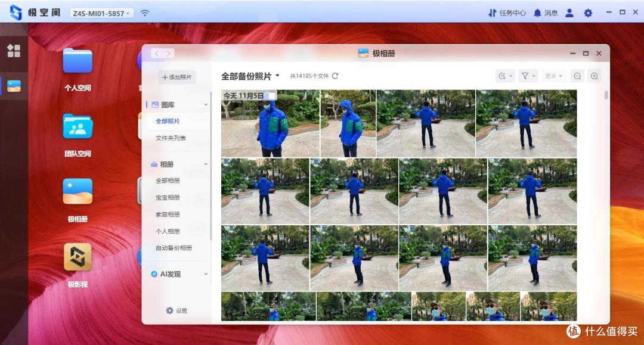644x345 pixels.
Task: Collapse the 图库 section
Action: point(206,105)
